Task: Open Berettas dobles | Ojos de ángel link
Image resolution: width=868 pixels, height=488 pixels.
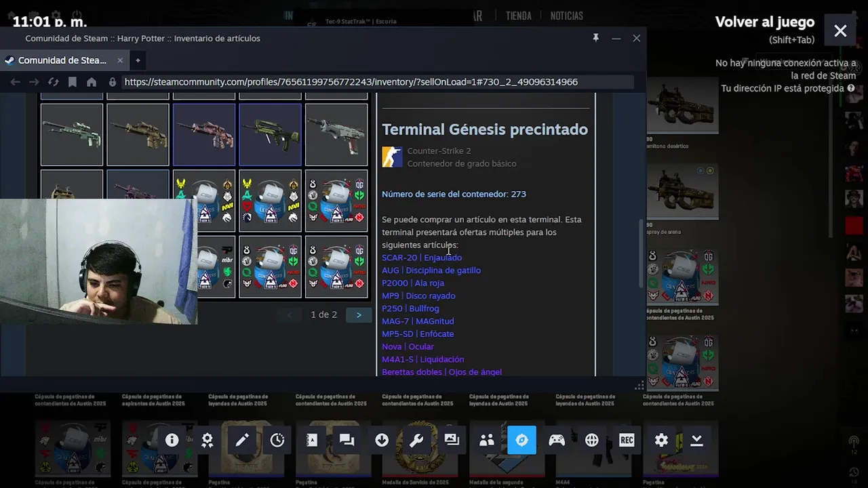Action: (x=441, y=372)
